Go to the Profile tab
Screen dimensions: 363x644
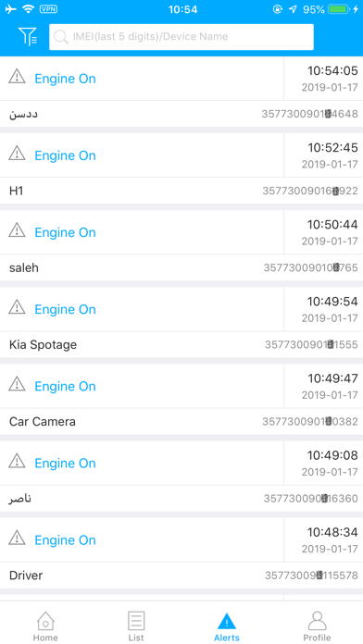[x=317, y=625]
